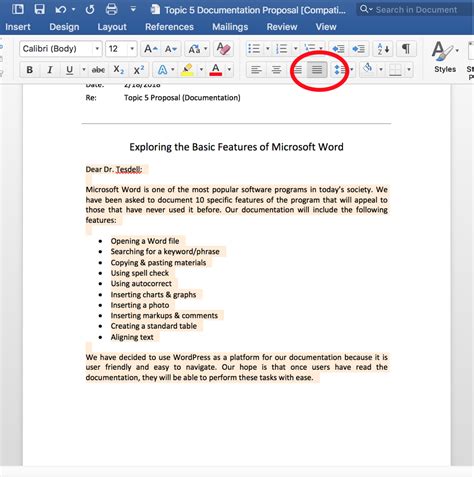Save the document with the floppy icon

(x=39, y=9)
